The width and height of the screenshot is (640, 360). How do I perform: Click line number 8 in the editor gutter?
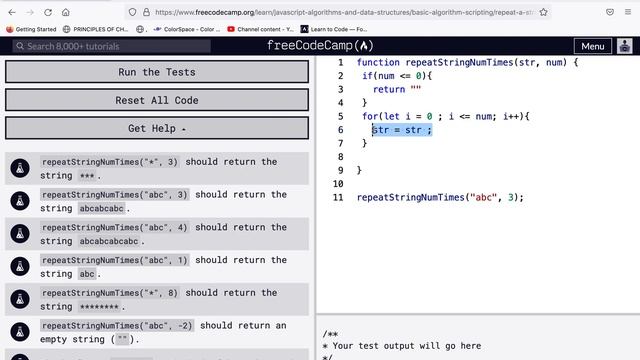click(340, 157)
